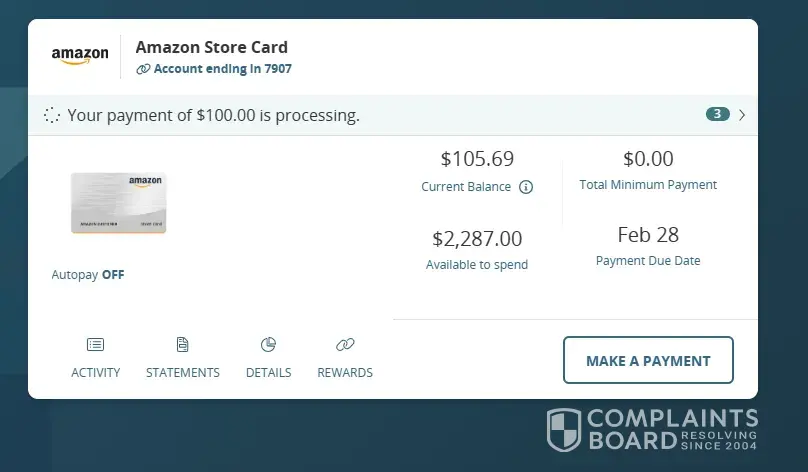Open the Statements document icon
This screenshot has width=808, height=472.
[x=182, y=345]
